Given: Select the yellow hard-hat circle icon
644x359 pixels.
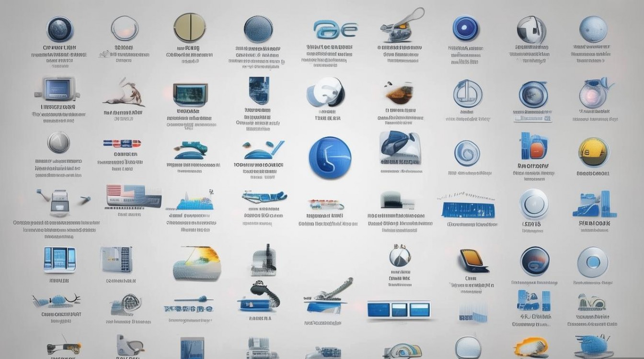Looking at the screenshot, I should pyautogui.click(x=594, y=153).
